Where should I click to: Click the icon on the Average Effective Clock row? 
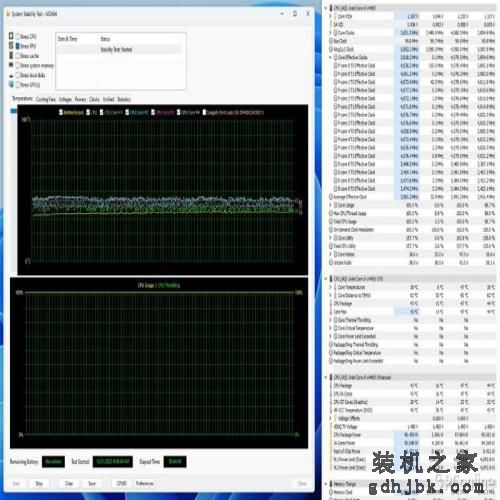click(x=331, y=197)
